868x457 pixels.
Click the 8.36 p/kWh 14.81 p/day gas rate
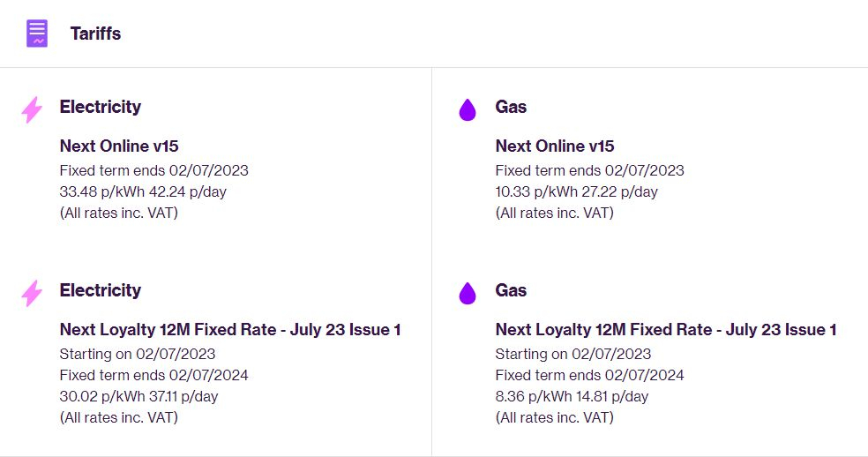click(572, 396)
